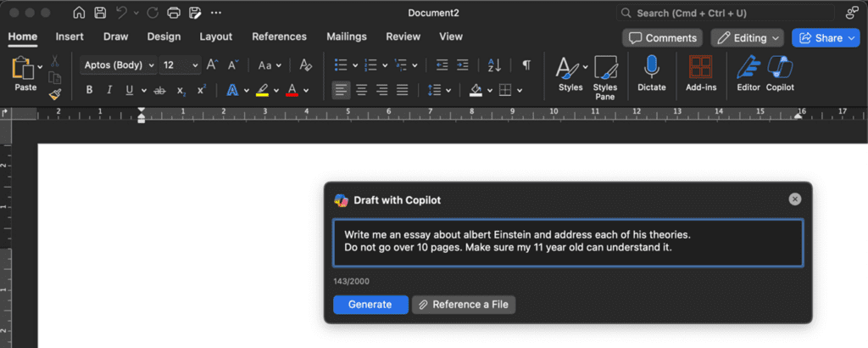Switch to the Draw tab
This screenshot has height=348, width=868.
click(115, 36)
